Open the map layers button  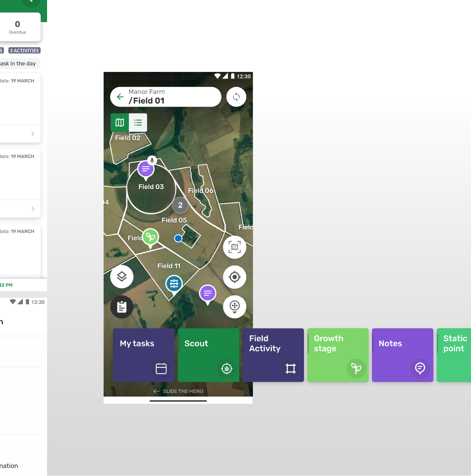point(122,277)
